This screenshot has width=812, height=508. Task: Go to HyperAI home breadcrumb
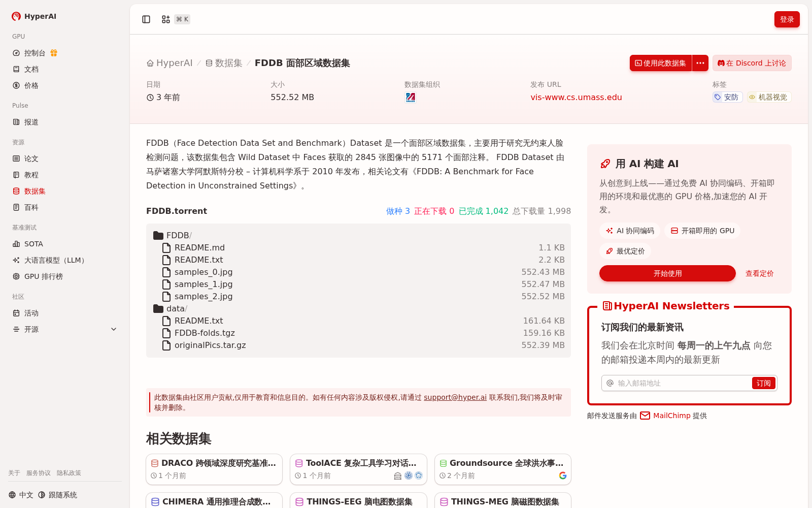[170, 63]
